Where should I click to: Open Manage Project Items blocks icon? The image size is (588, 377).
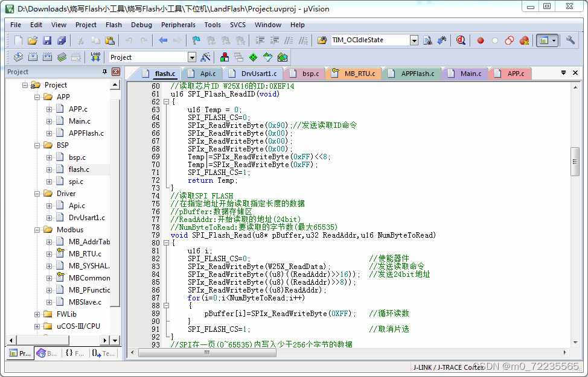[x=225, y=57]
